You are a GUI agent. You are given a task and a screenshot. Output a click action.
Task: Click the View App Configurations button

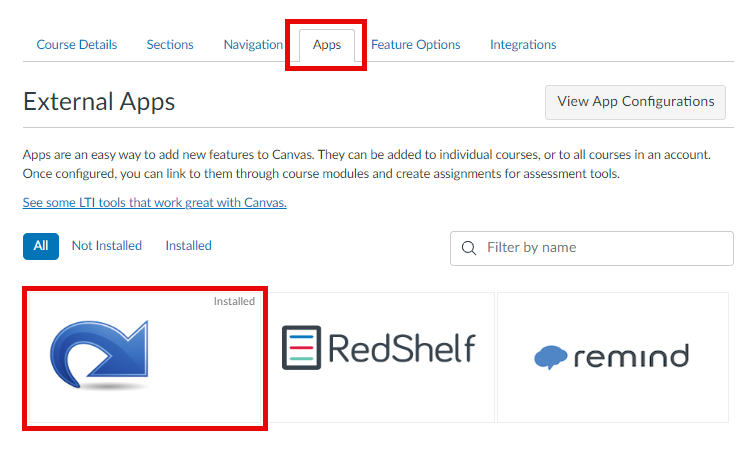635,102
